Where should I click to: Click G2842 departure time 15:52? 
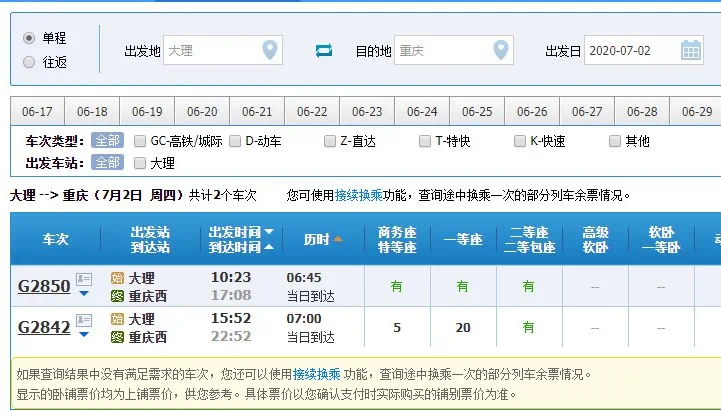(231, 318)
